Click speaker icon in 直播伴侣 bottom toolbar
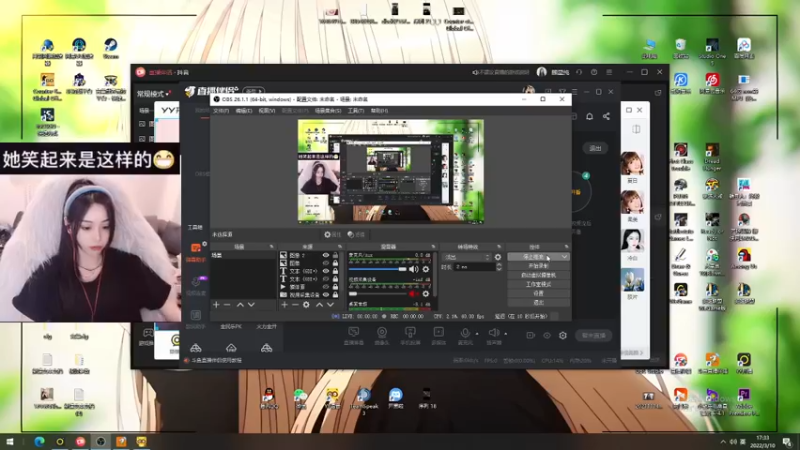800x450 pixels. (x=493, y=333)
